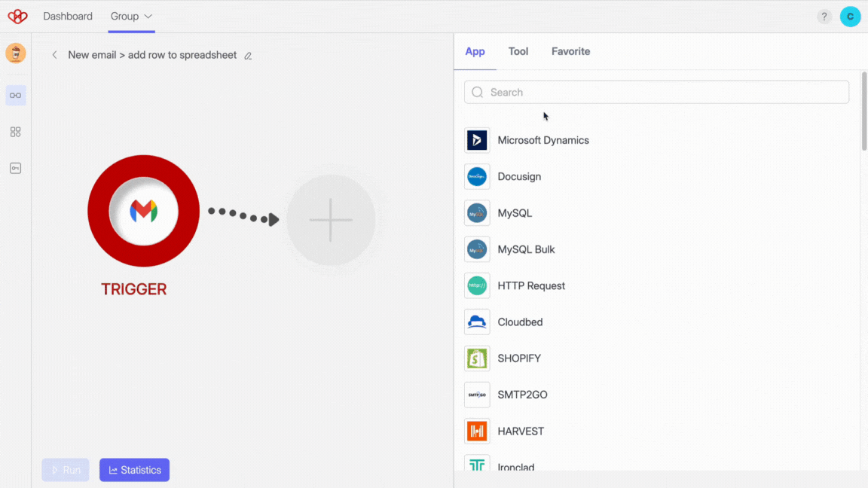This screenshot has height=488, width=868.
Task: Click the app list vertical scrollbar
Action: pyautogui.click(x=863, y=111)
